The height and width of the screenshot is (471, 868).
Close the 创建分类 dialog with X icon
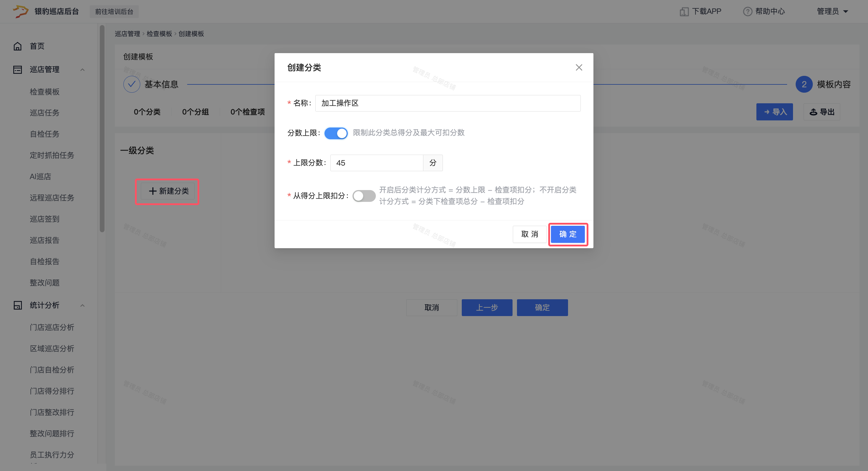point(579,67)
